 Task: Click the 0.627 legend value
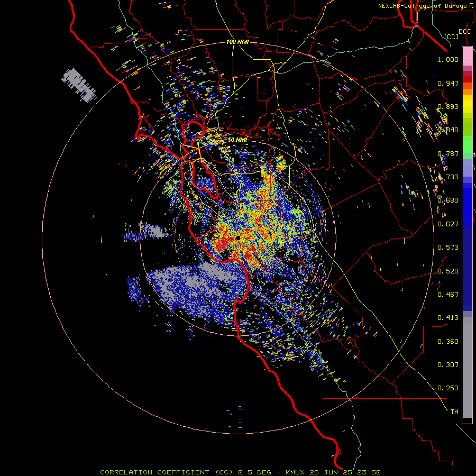448,224
